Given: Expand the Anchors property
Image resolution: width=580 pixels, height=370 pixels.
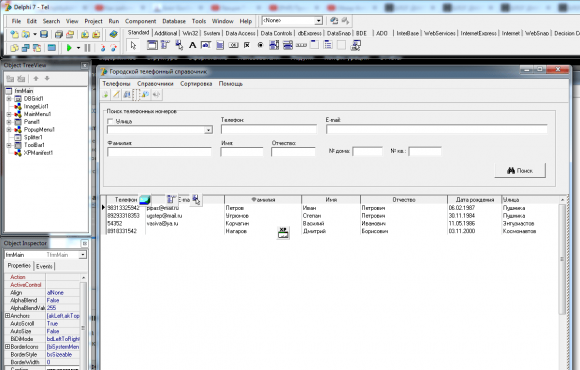Looking at the screenshot, I should point(7,316).
